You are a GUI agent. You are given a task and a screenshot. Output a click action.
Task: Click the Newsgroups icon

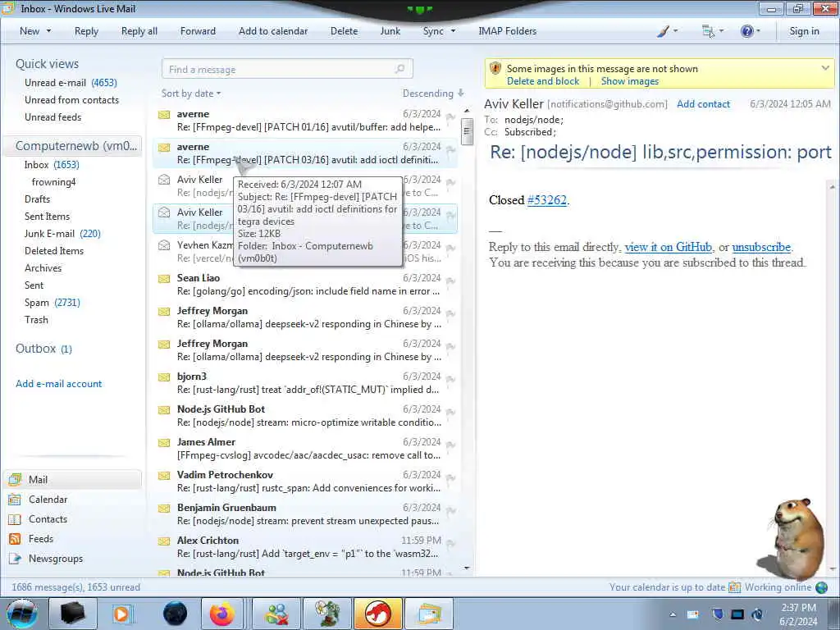15,558
